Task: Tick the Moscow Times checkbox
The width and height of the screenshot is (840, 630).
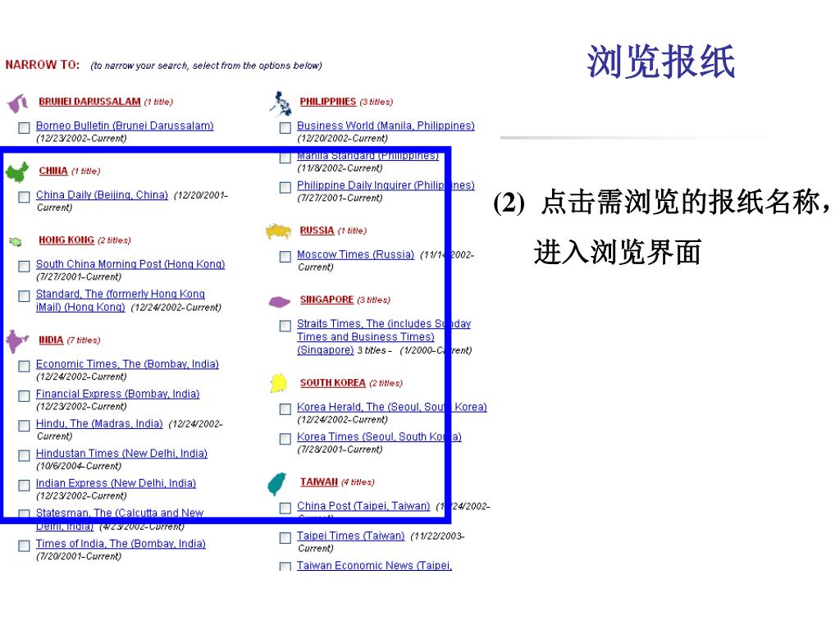Action: point(285,257)
